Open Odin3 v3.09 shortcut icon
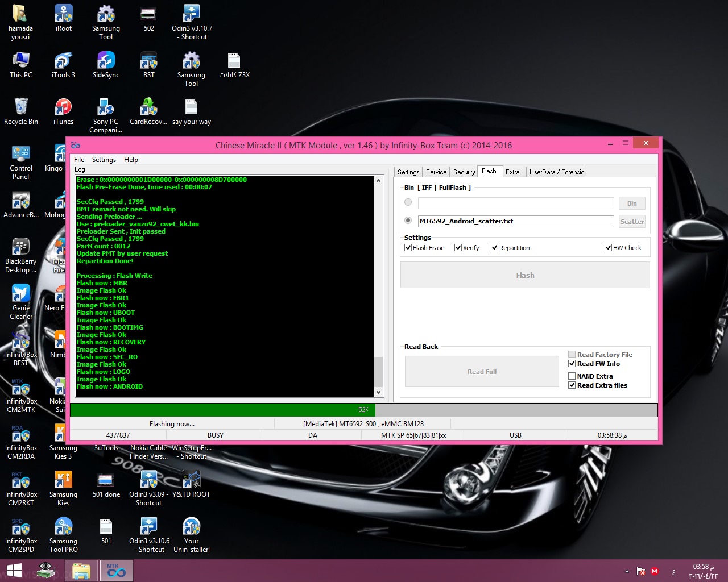 148,488
